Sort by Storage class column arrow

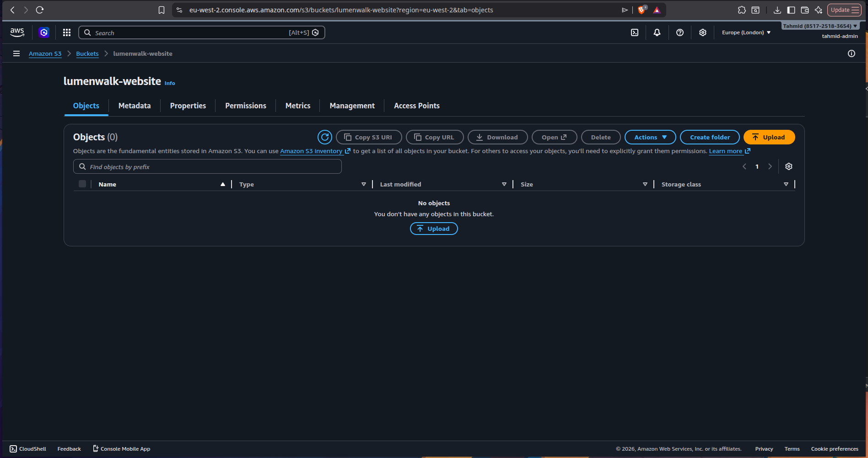[786, 184]
